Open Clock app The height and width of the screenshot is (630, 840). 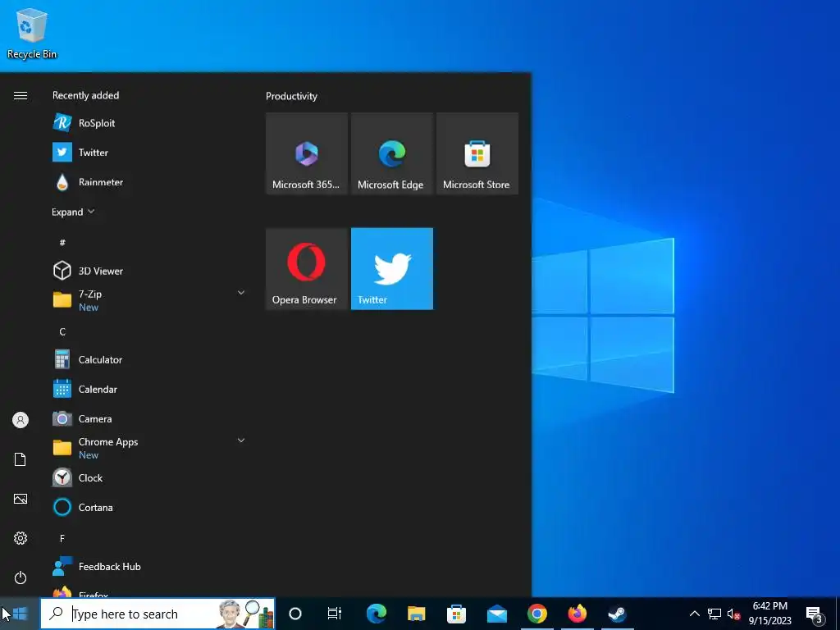148,478
